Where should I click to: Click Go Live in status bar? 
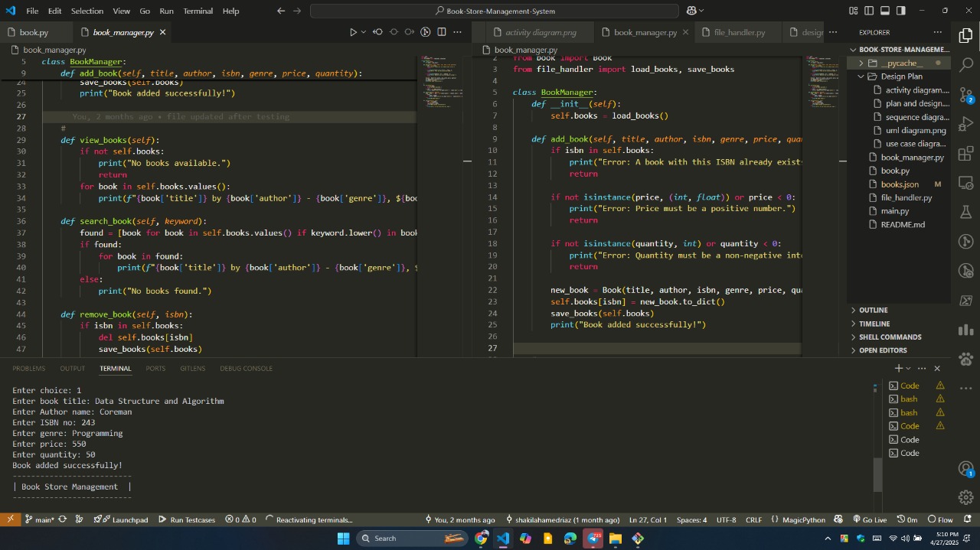(x=868, y=520)
